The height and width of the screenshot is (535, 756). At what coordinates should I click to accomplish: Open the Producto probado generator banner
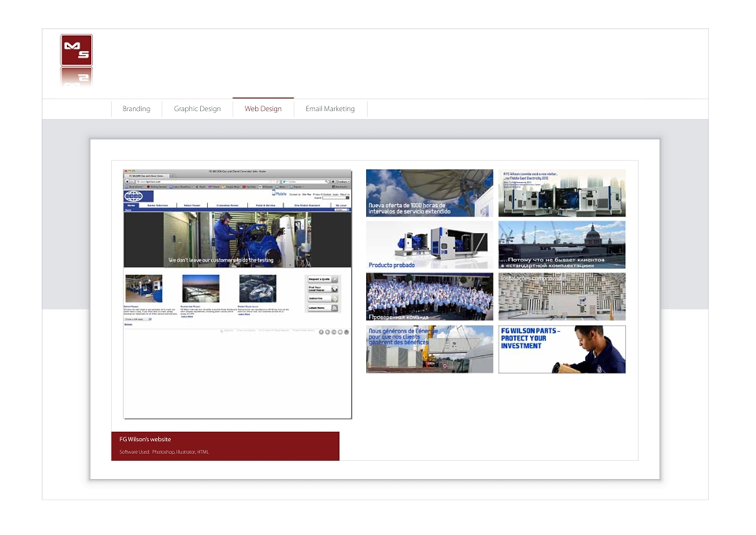click(x=430, y=245)
